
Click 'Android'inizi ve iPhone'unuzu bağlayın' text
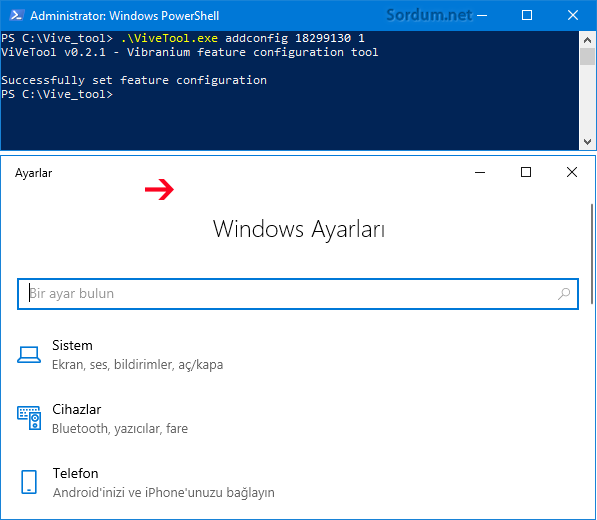pos(164,493)
